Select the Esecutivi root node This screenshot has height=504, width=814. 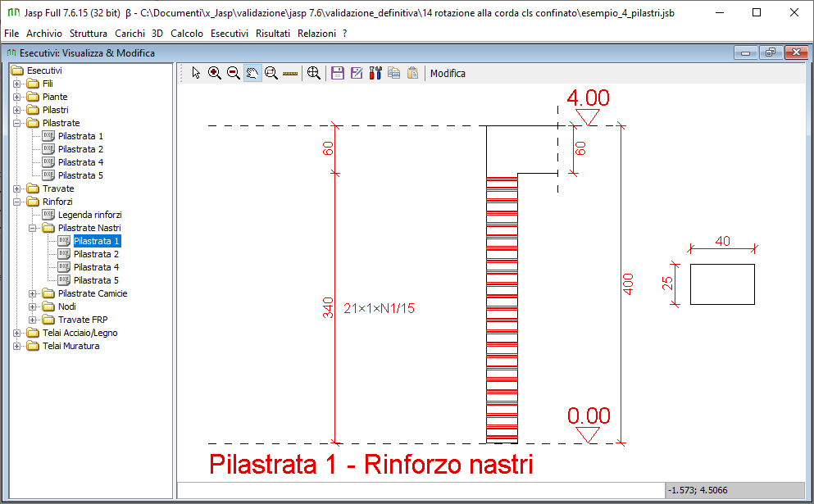pyautogui.click(x=44, y=70)
